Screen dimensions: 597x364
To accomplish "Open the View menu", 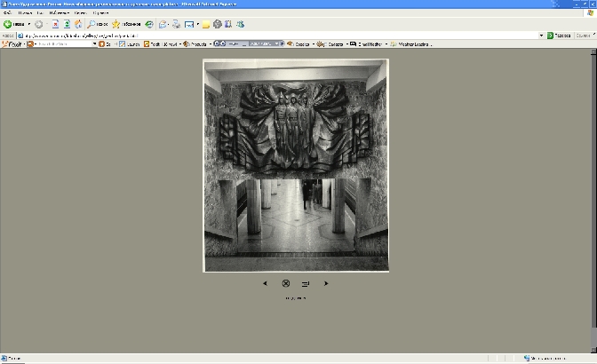I will pyautogui.click(x=40, y=13).
